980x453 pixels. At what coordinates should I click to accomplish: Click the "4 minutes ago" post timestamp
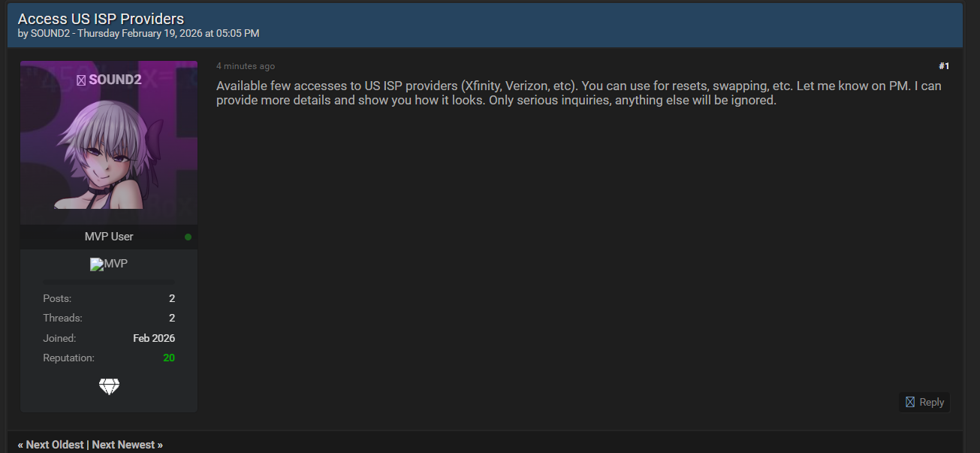pos(246,66)
